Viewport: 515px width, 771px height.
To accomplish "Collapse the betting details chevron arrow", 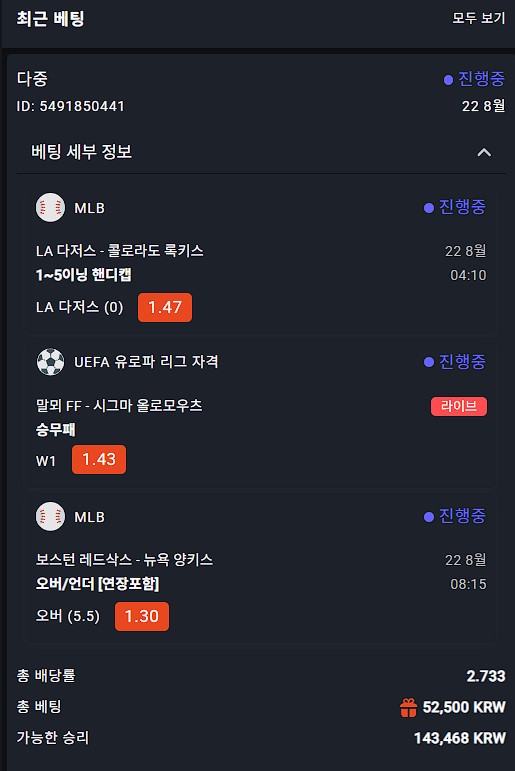I will (484, 152).
